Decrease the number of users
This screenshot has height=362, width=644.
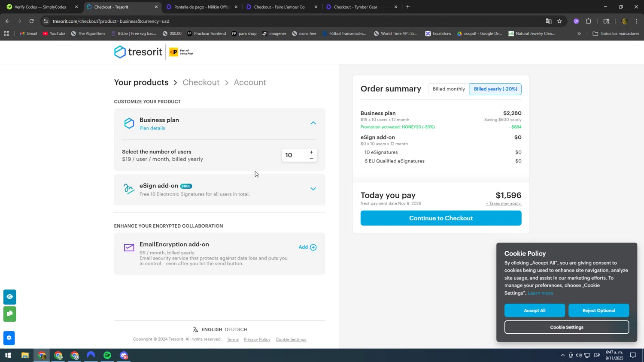pos(311,159)
